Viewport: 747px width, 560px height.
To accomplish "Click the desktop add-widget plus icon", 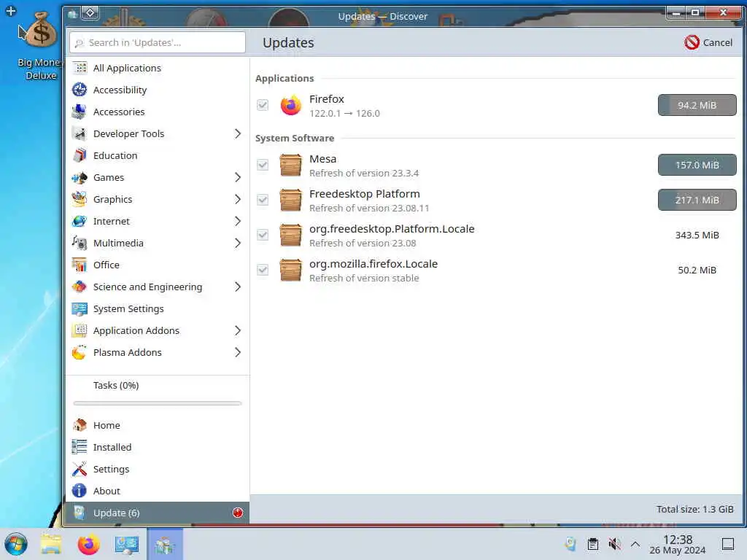I will (10, 10).
